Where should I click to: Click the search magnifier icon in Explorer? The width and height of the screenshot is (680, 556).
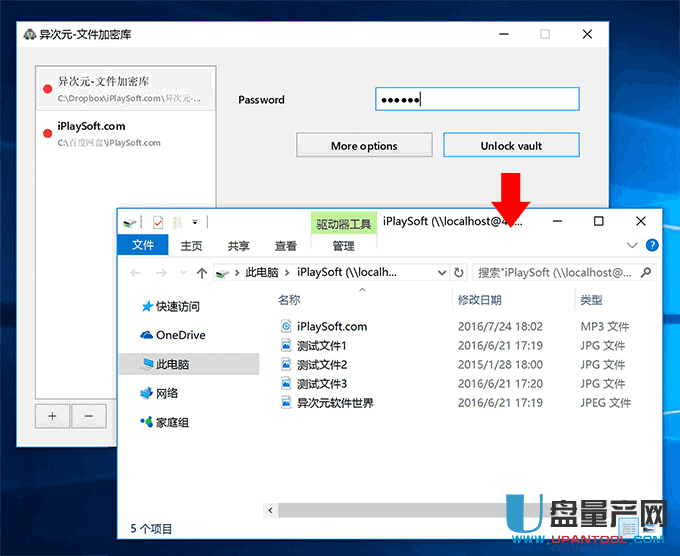point(646,272)
